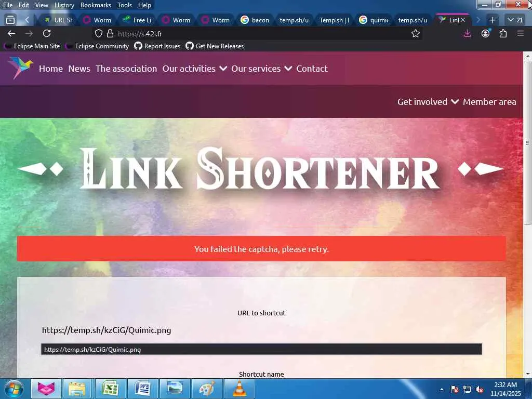Select autocomplete suggestion temp.sh/kzCiG/Quimic.png
The height and width of the screenshot is (399, 532).
pyautogui.click(x=261, y=349)
